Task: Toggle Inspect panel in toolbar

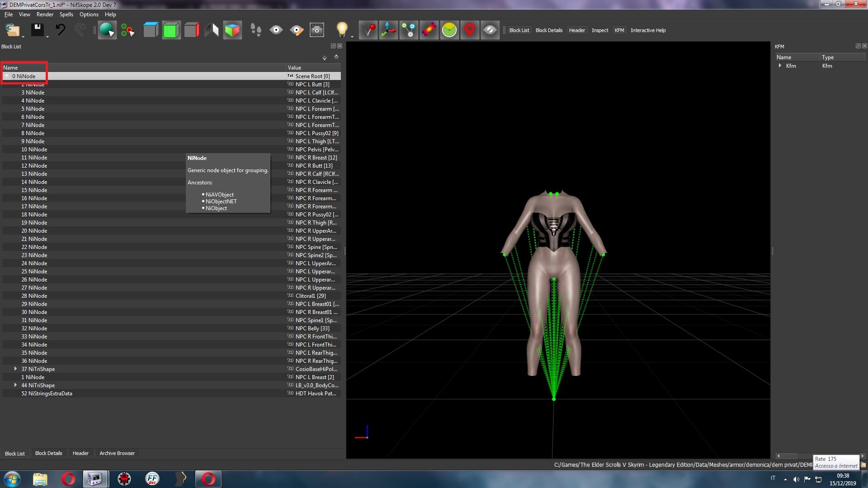Action: [600, 30]
